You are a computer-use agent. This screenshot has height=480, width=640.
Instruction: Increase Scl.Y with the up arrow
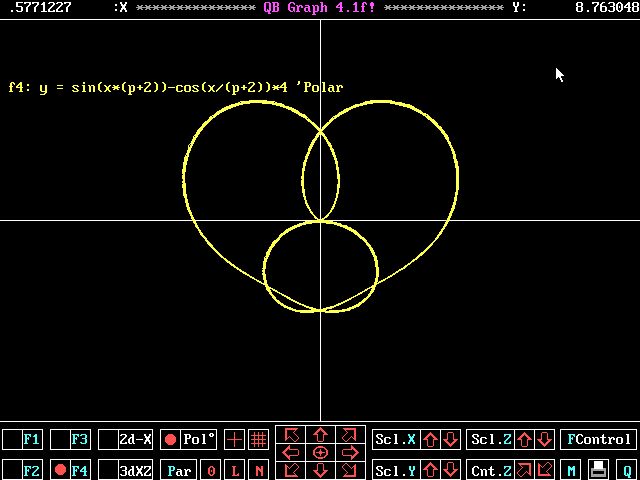pos(430,470)
